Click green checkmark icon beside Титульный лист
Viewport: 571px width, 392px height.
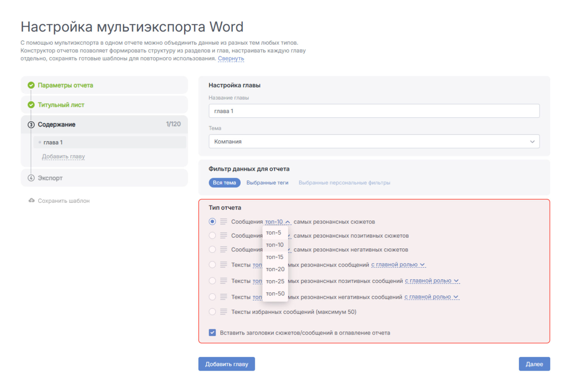point(31,105)
